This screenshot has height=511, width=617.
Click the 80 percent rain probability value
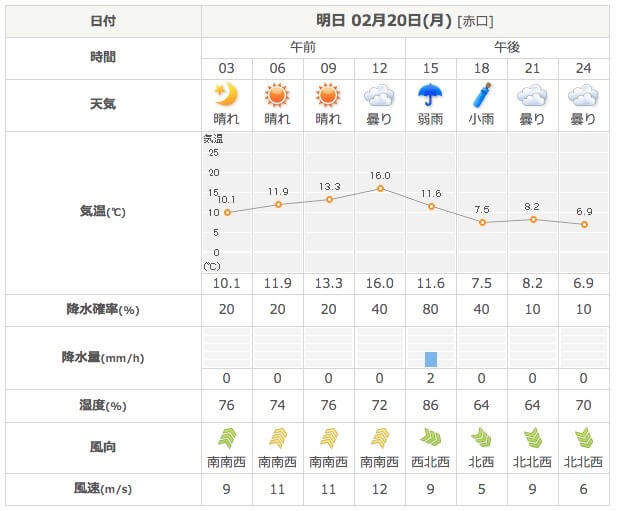(x=431, y=310)
